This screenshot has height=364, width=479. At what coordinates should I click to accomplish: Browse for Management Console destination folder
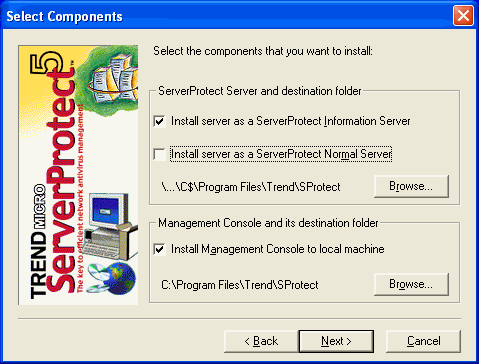pos(411,284)
